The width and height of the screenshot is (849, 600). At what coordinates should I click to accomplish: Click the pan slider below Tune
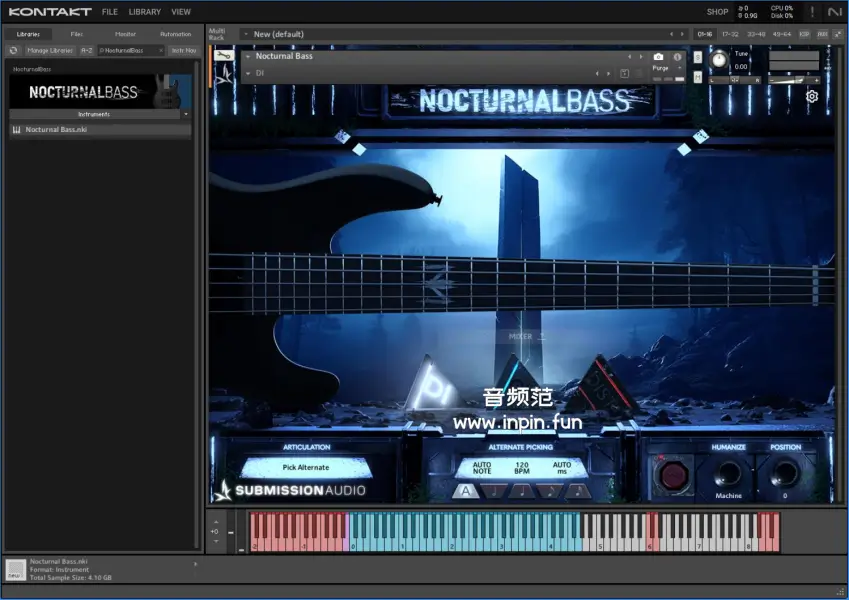coord(735,80)
